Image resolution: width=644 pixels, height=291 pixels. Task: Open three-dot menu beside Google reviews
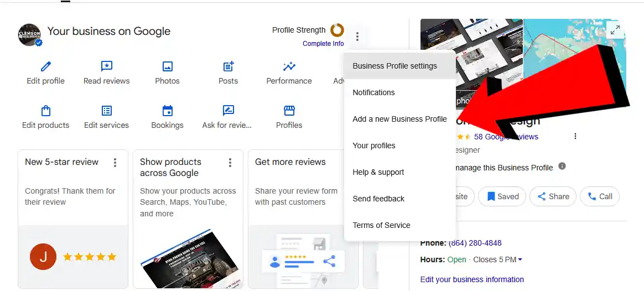tap(575, 136)
